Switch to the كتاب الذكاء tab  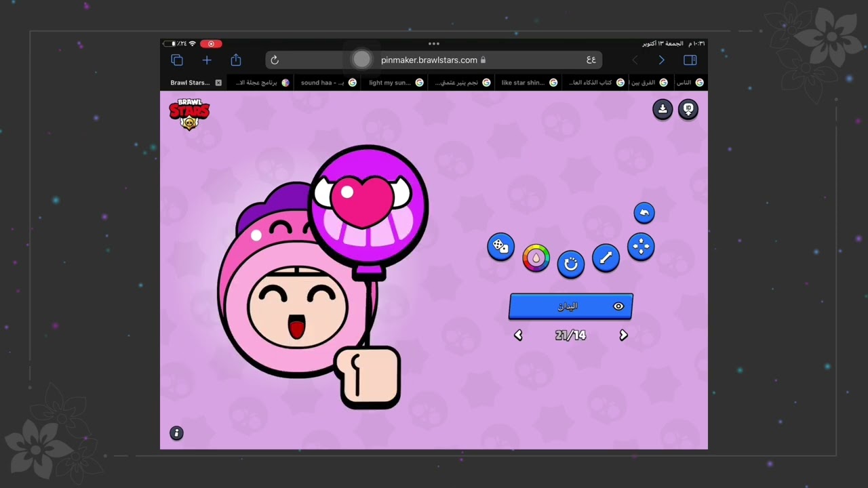[594, 83]
